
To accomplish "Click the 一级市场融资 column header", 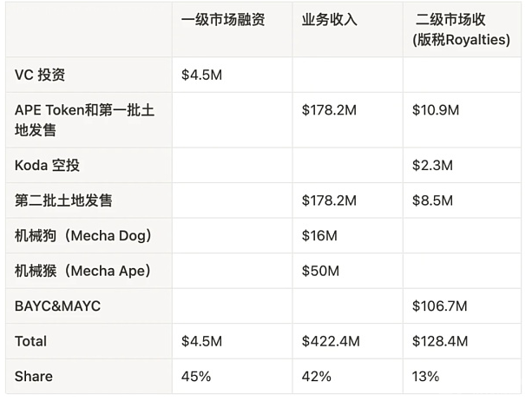I will pos(223,20).
